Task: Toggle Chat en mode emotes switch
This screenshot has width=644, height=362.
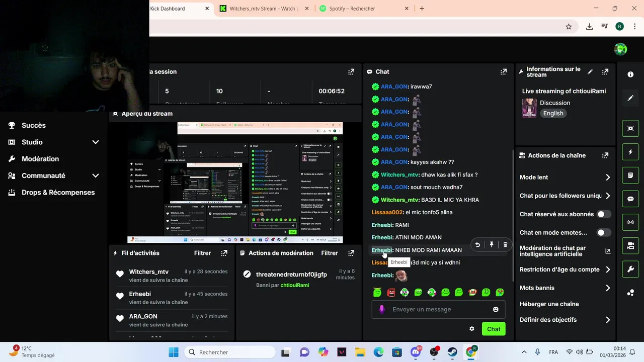Action: pyautogui.click(x=604, y=233)
